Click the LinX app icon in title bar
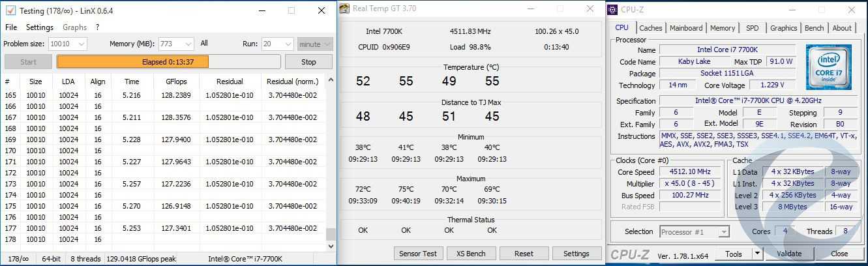Screen dimensions: 868x266 (10, 10)
